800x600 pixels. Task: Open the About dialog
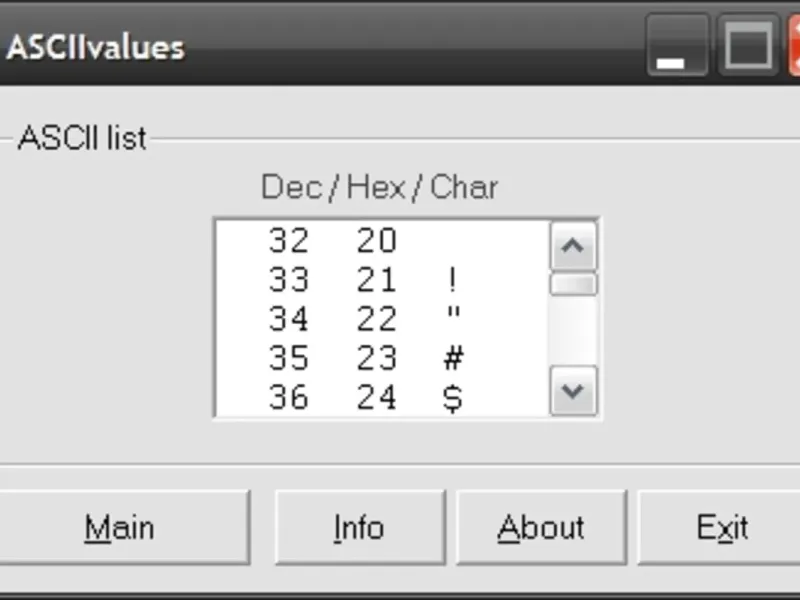[x=541, y=527]
